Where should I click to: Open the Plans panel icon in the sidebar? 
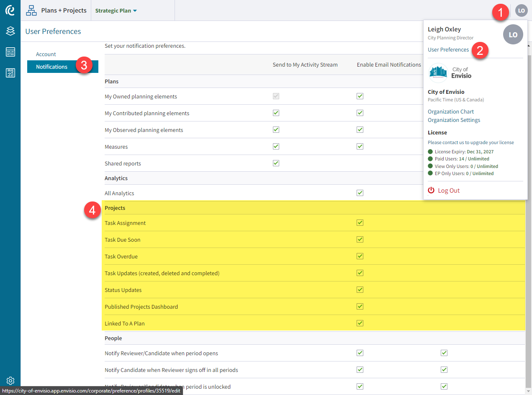coord(10,31)
